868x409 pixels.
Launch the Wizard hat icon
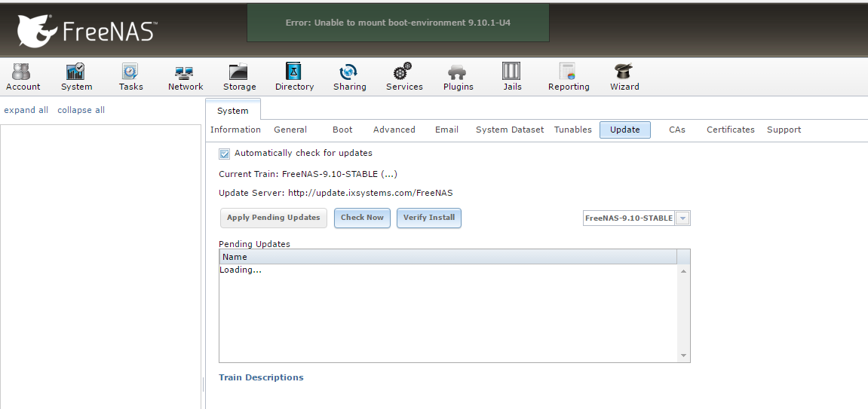624,72
